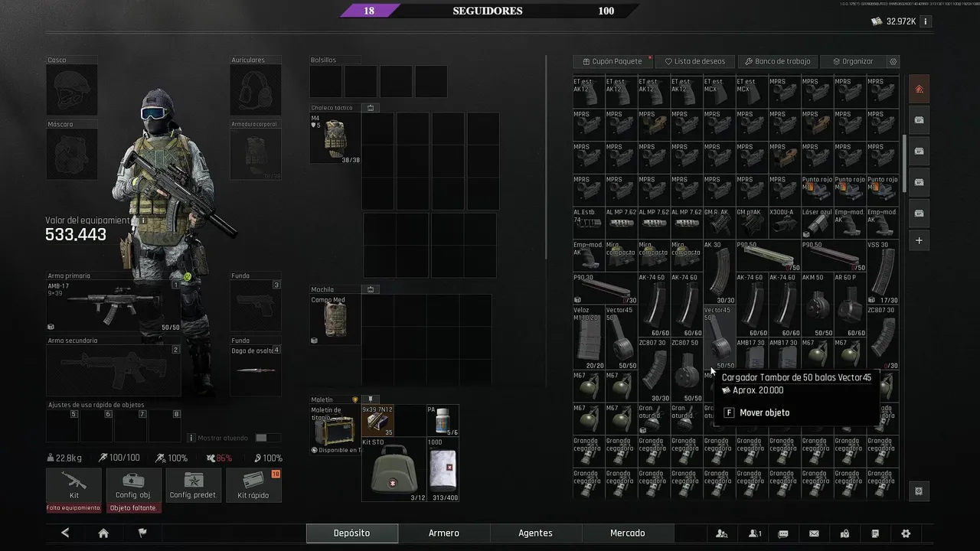Viewport: 980px width, 551px height.
Task: Select the Daga de asalto slot
Action: coord(256,371)
